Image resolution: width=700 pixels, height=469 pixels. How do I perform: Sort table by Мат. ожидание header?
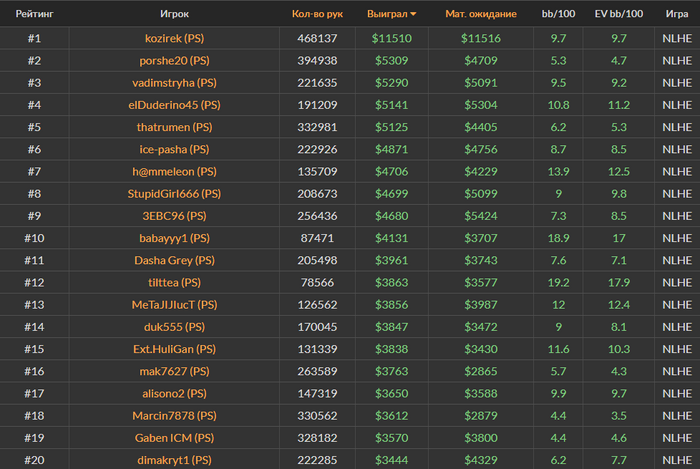tap(481, 14)
